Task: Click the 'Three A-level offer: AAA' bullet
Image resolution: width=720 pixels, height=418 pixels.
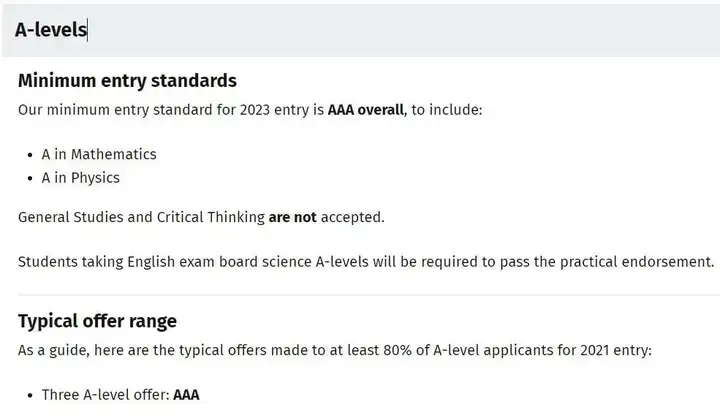Action: [120, 395]
